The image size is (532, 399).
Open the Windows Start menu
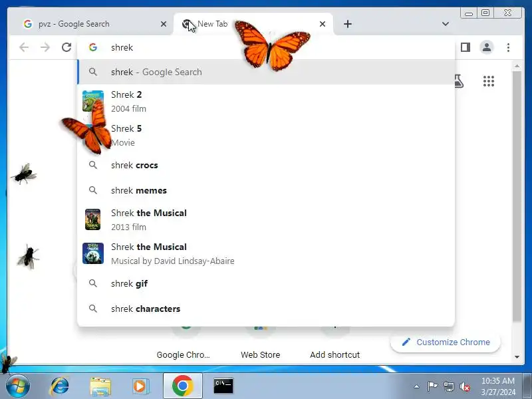[17, 386]
